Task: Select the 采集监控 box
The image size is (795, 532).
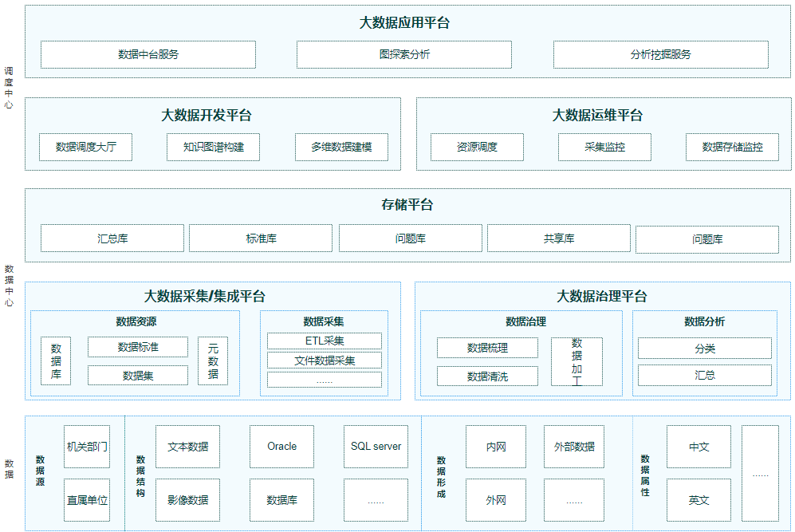Action: (x=604, y=147)
